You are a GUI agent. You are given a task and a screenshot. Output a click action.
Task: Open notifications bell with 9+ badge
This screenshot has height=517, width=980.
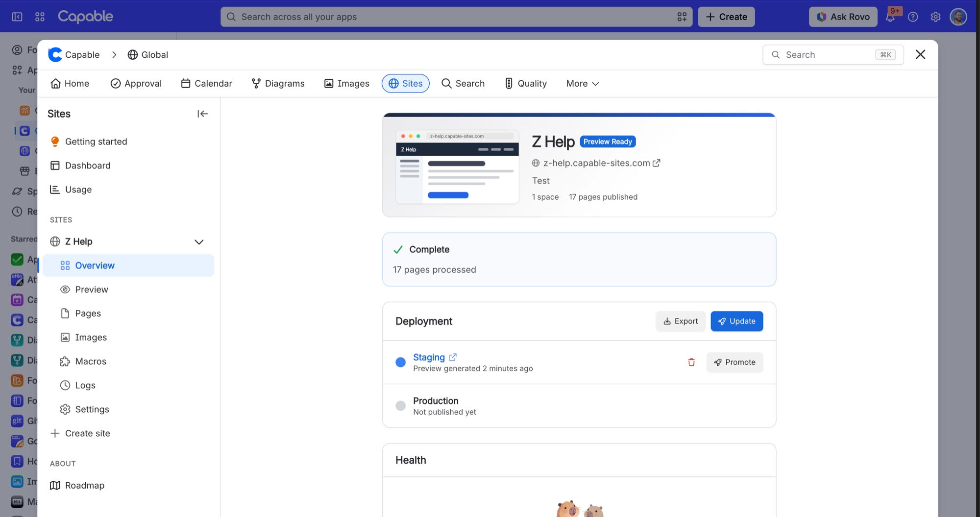pyautogui.click(x=890, y=17)
